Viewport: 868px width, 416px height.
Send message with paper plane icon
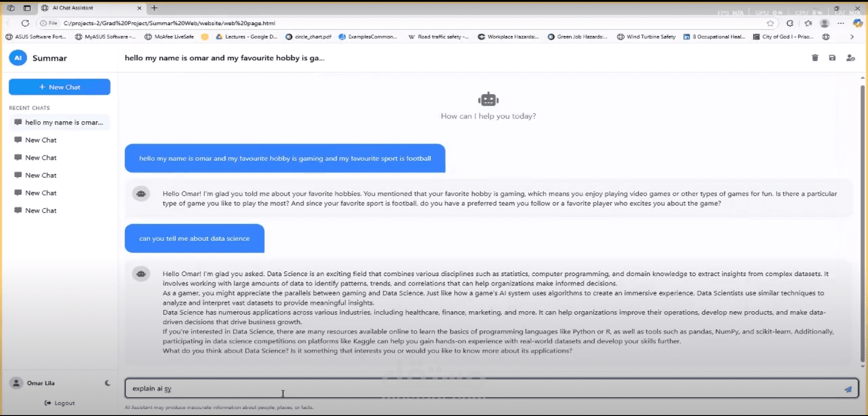pyautogui.click(x=848, y=389)
